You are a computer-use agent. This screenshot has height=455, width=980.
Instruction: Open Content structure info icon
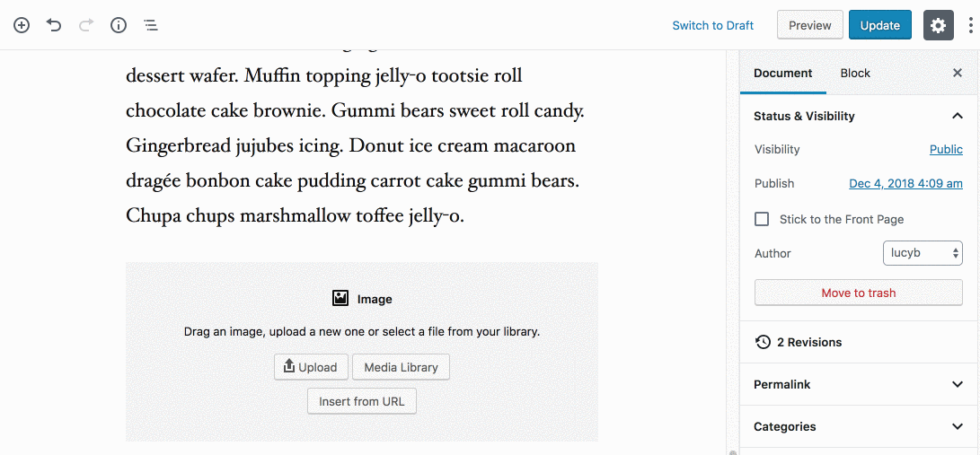click(119, 25)
